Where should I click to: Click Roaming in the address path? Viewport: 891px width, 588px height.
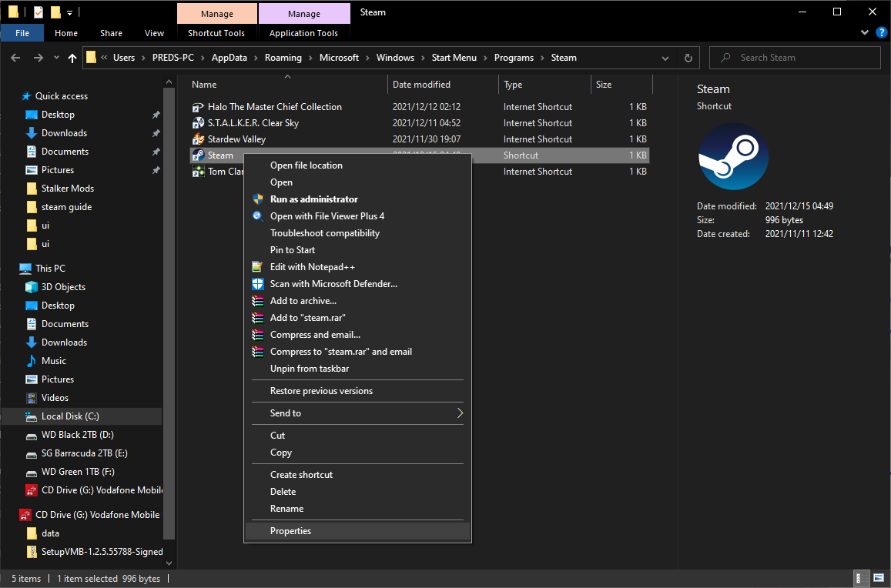tap(283, 58)
